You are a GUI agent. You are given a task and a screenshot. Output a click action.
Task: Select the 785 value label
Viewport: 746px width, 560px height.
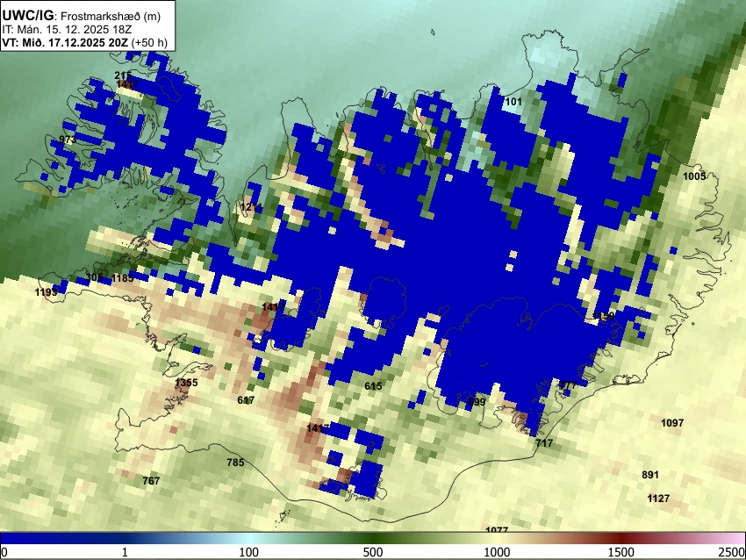[235, 462]
